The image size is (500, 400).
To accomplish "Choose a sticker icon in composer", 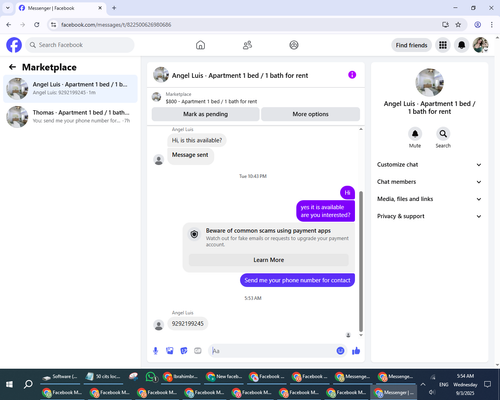I will 184,351.
